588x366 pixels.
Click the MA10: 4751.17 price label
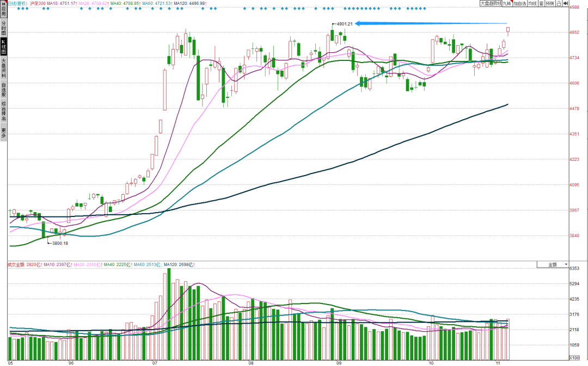[62, 3]
